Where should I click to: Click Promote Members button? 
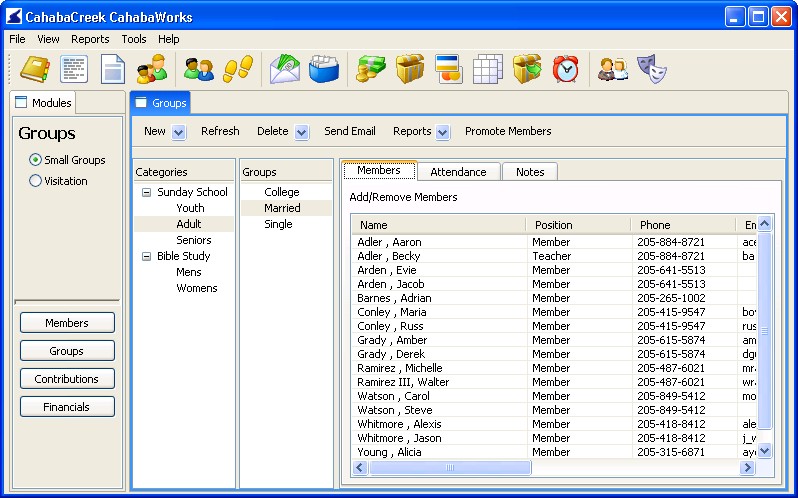(508, 131)
